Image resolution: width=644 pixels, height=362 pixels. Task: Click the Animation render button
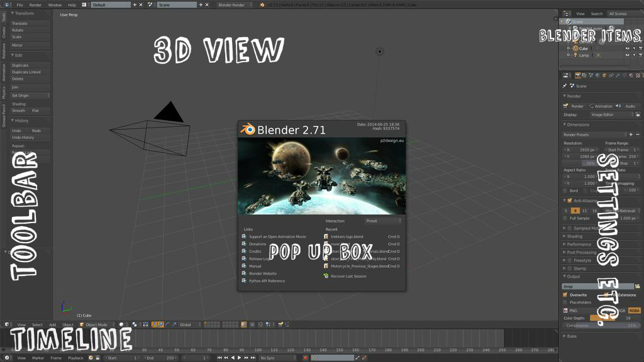coord(601,106)
